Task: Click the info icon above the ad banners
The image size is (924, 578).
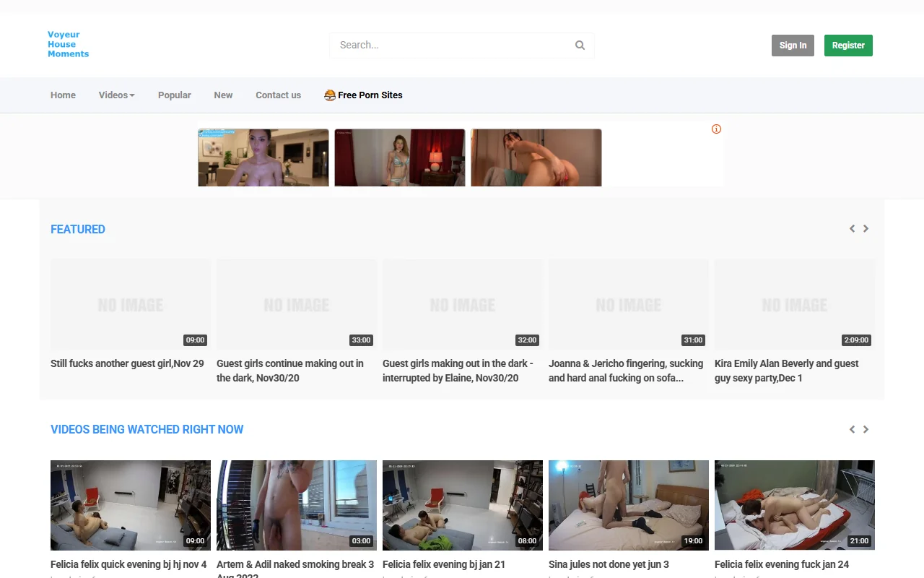Action: pyautogui.click(x=716, y=129)
